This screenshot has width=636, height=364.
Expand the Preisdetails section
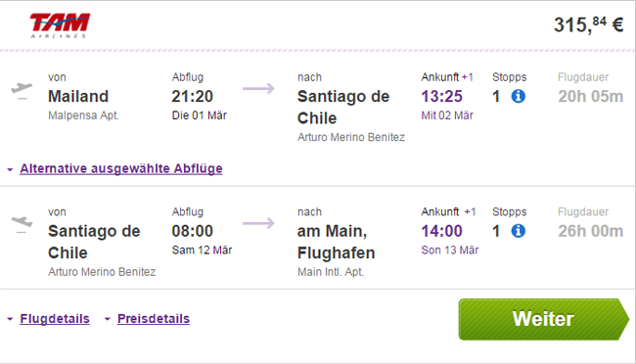tap(154, 319)
